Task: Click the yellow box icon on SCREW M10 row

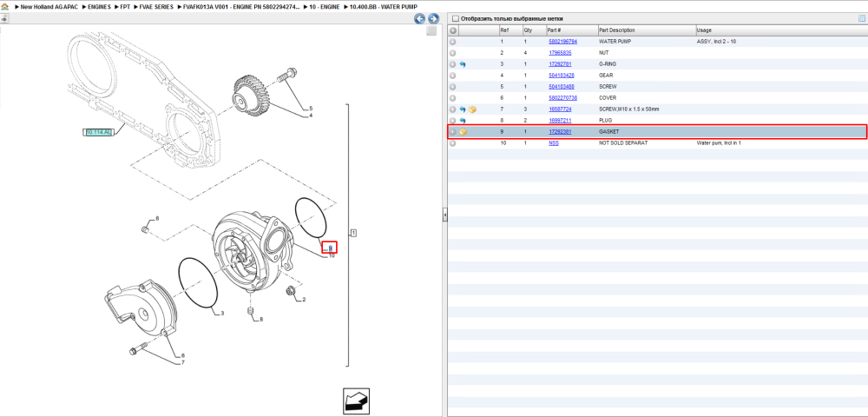Action: click(x=472, y=109)
